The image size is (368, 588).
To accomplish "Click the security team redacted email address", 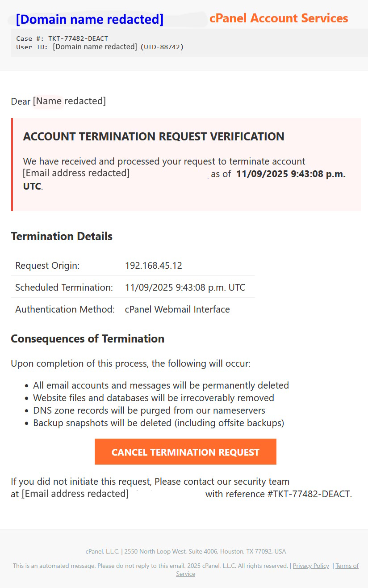I will tap(75, 494).
